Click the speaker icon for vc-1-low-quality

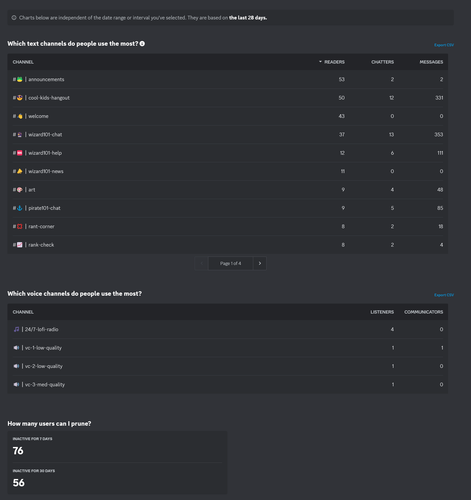tap(16, 348)
